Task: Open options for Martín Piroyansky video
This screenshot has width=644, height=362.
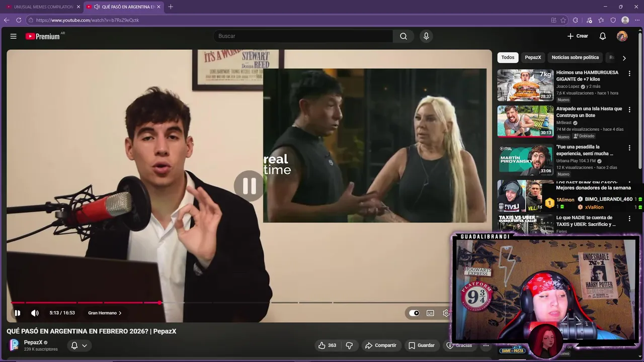Action: 629,148
